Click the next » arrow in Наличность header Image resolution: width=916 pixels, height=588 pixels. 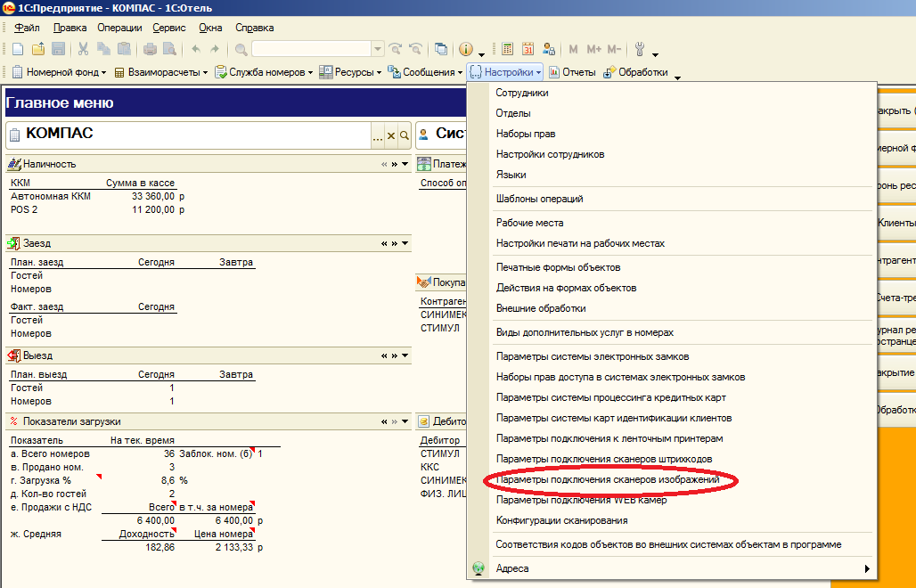click(x=395, y=164)
